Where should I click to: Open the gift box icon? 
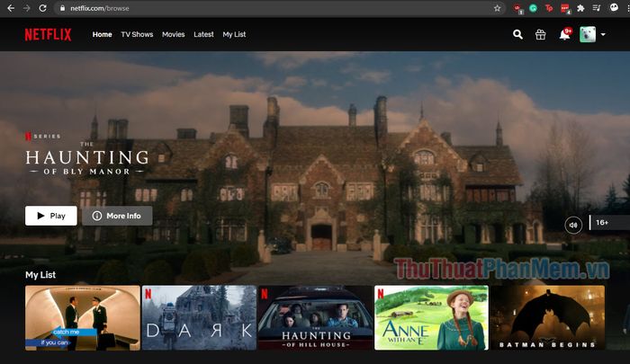(x=540, y=34)
